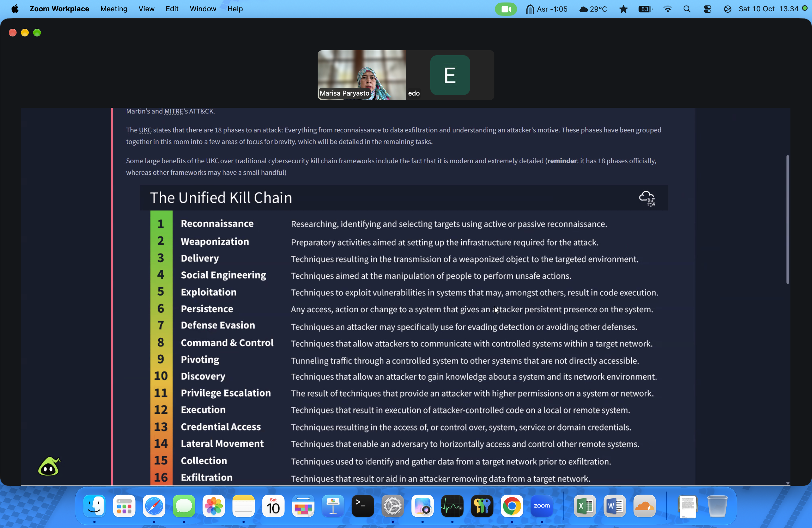Click the scroll-down arrow at page bottom
This screenshot has height=528, width=812.
787,483
